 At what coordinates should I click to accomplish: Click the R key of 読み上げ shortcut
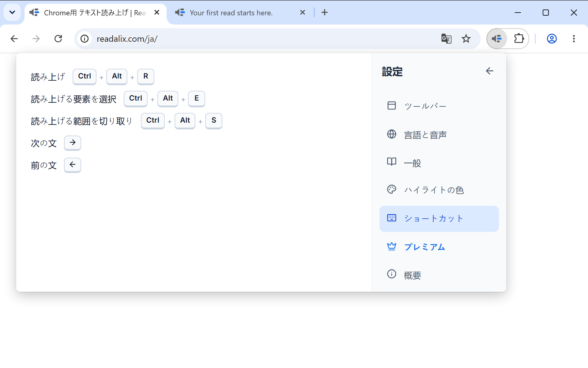point(146,76)
